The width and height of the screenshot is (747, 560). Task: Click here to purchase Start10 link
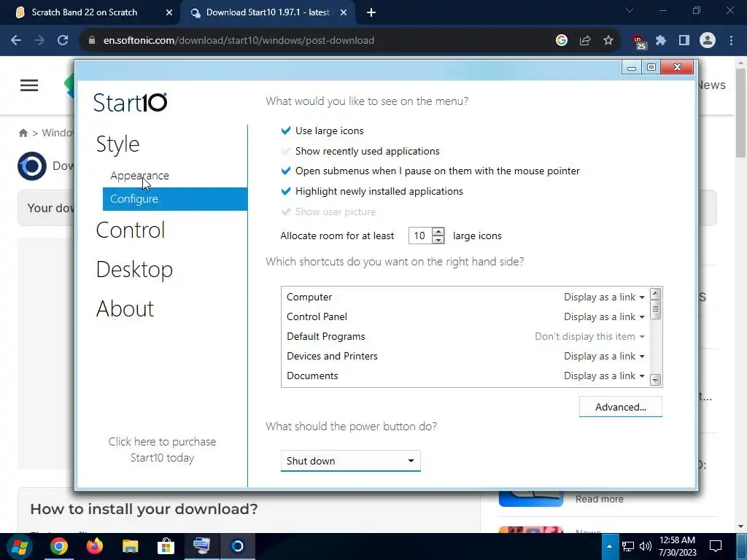[162, 449]
